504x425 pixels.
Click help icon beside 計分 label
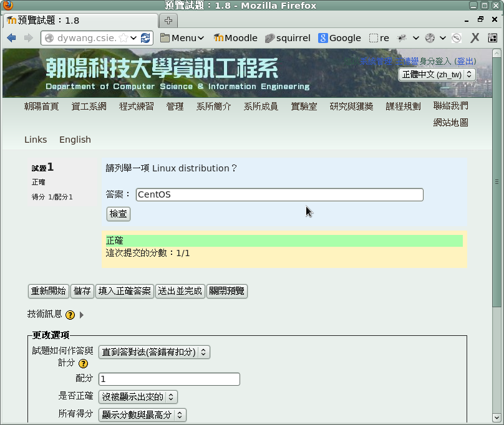click(x=83, y=363)
